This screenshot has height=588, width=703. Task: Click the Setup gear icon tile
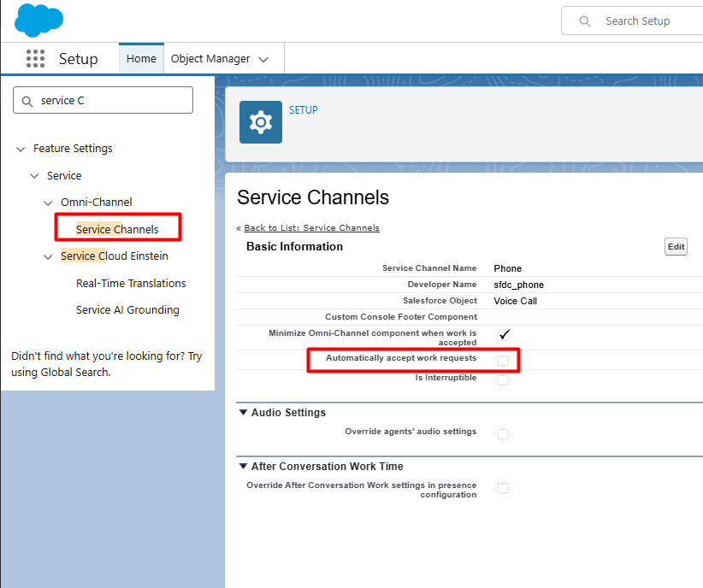(261, 122)
